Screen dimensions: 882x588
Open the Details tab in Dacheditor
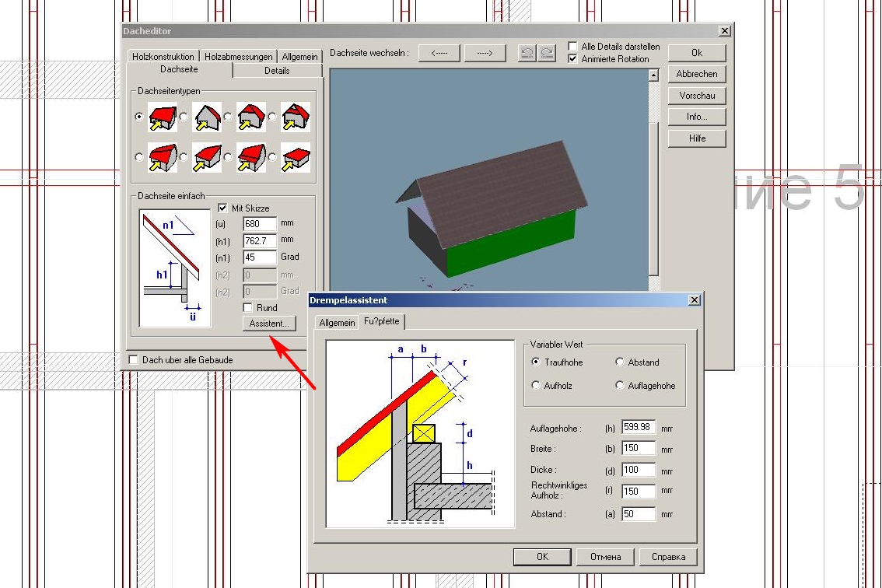coord(277,71)
